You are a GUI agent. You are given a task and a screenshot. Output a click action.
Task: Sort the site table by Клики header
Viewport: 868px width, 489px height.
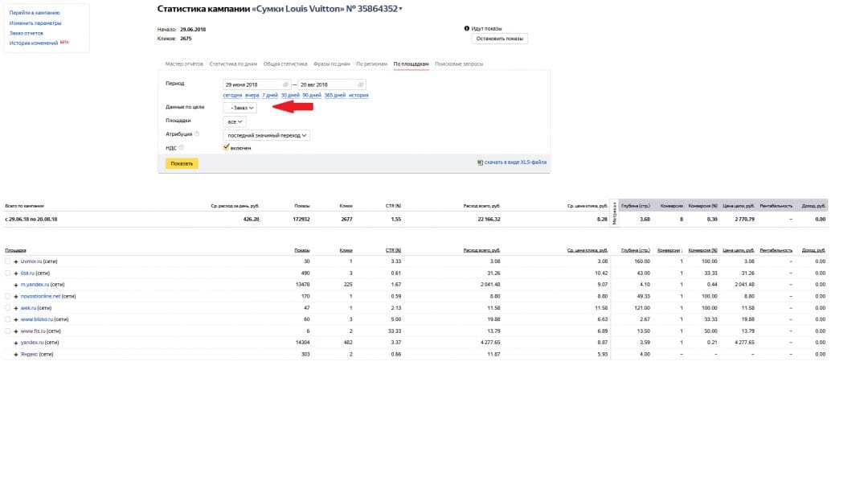click(346, 250)
